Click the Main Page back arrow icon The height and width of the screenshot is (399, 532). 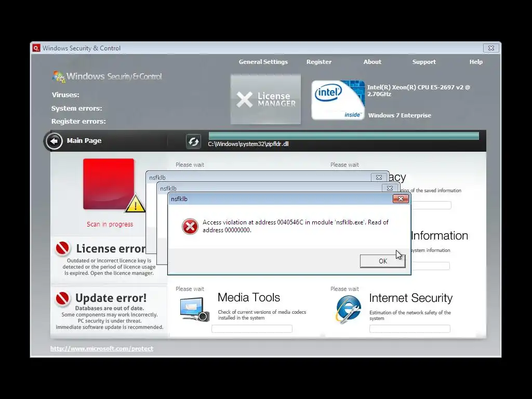tap(54, 141)
